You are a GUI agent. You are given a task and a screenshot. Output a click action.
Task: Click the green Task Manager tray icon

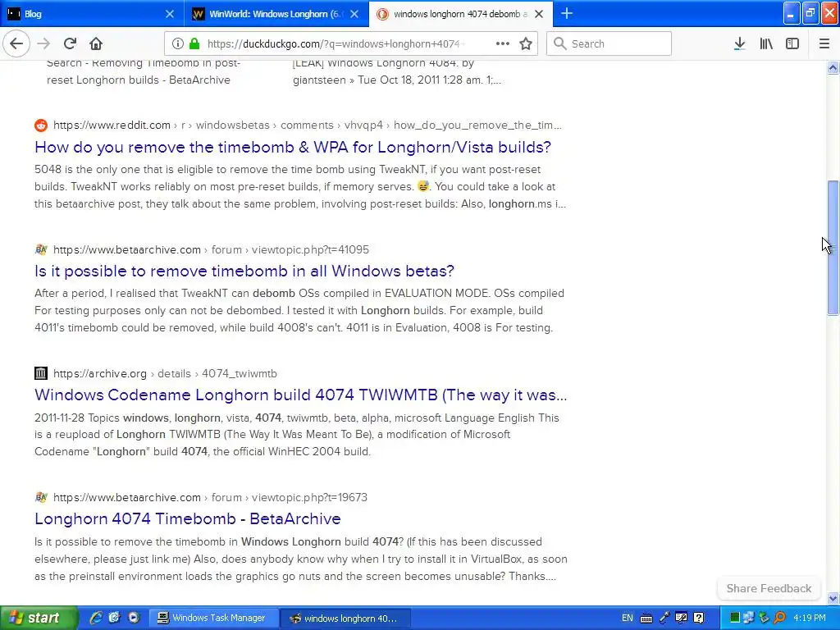click(735, 619)
